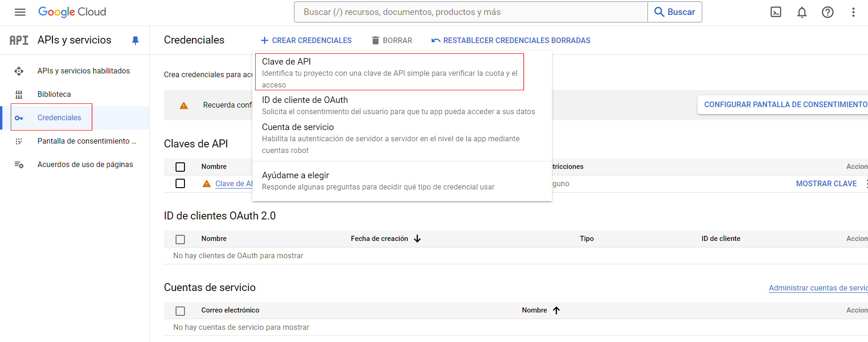This screenshot has height=342, width=868.
Task: Choose Ayúdame a elegir option
Action: click(402, 181)
